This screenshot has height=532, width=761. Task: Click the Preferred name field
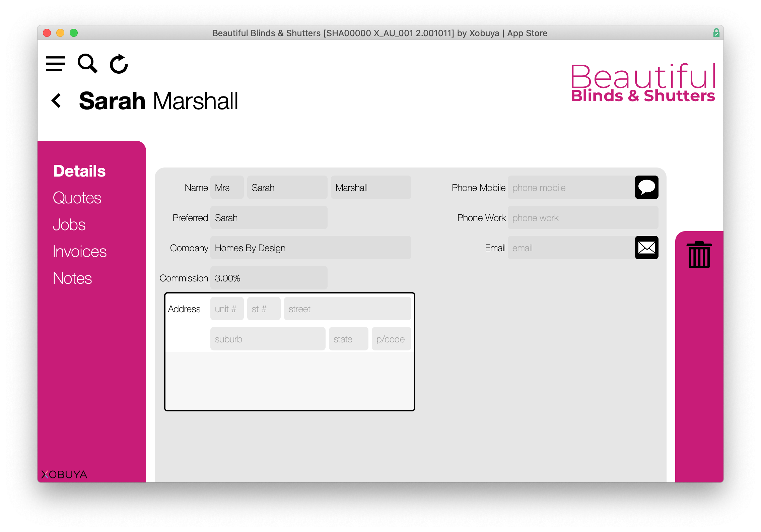click(269, 217)
